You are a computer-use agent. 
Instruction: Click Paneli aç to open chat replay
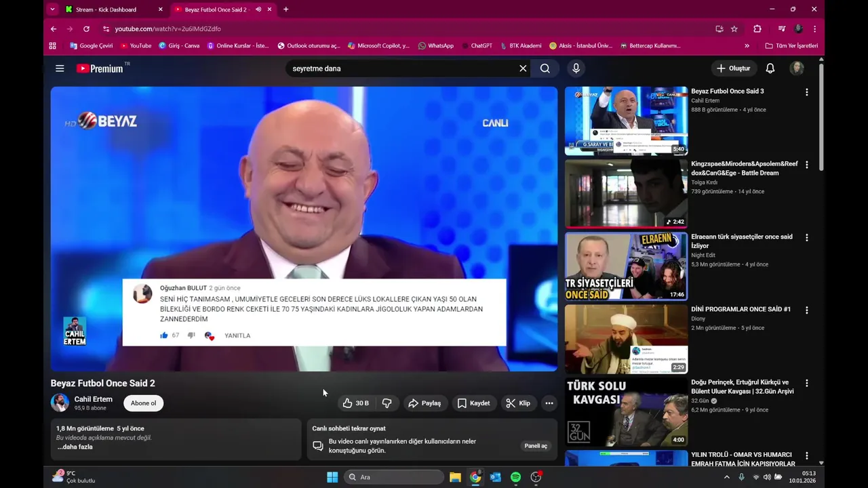(536, 446)
